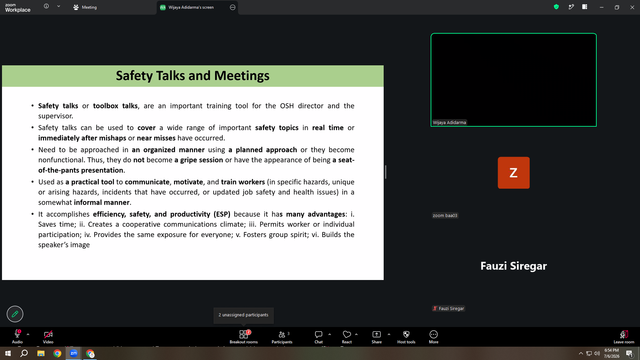Click the small 'Fauzi Siregar' name label
The image size is (640, 360).
(x=449, y=309)
